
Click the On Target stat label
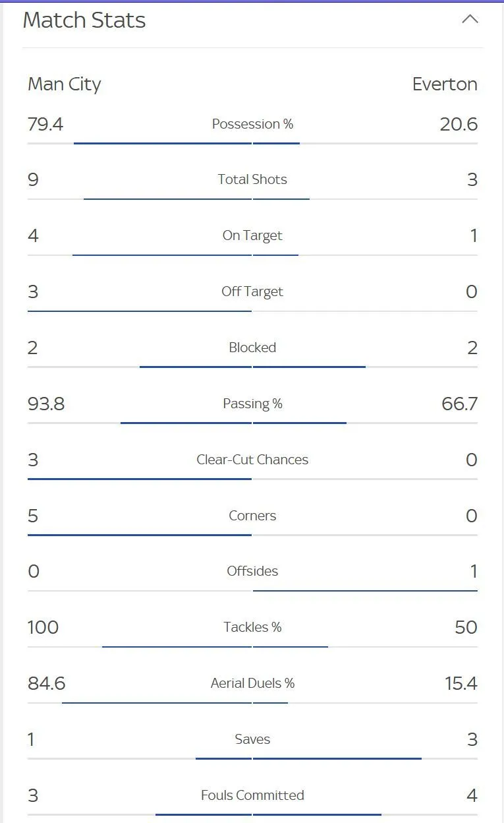click(252, 235)
